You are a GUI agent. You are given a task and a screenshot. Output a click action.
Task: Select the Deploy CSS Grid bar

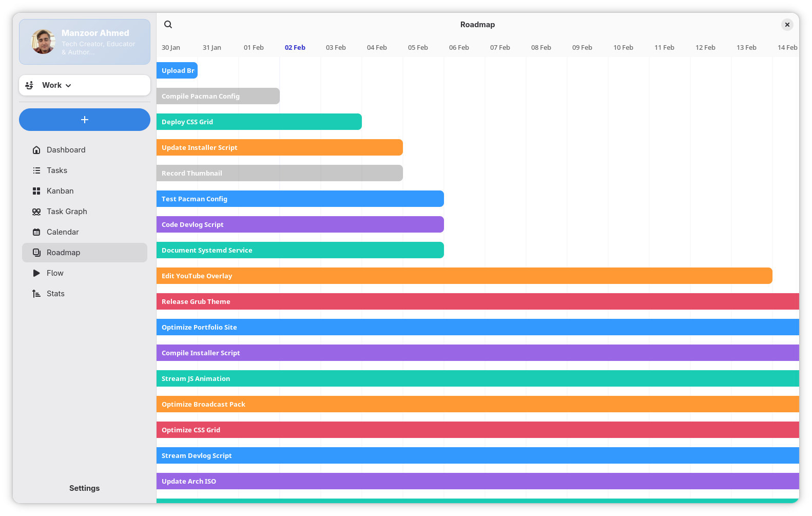click(259, 122)
